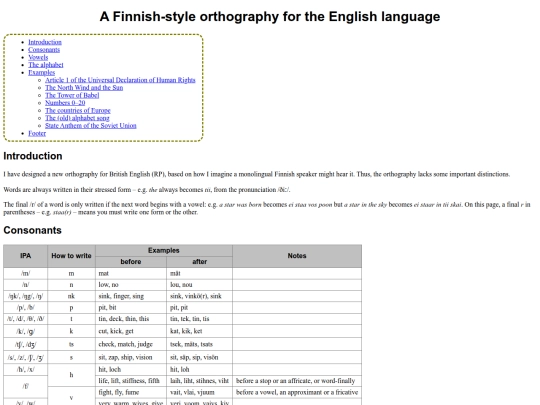
Task: Click the Consonants section heading
Action: click(x=32, y=230)
